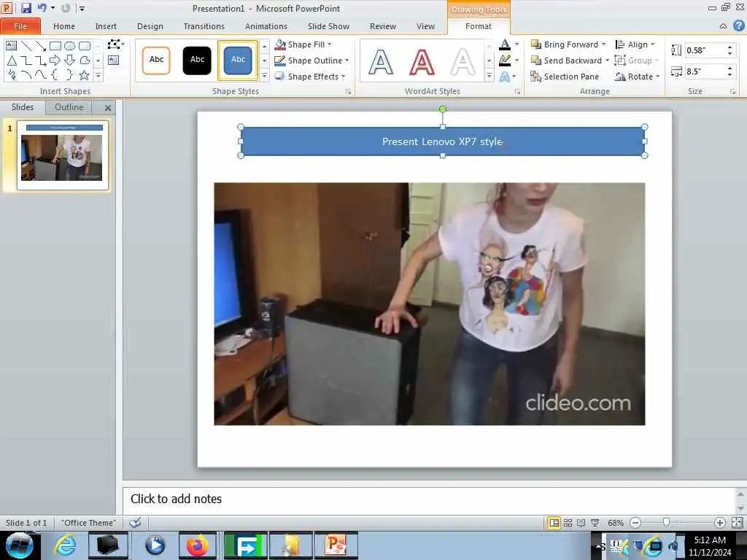
Task: Click the spell check icon in status bar
Action: 135,523
